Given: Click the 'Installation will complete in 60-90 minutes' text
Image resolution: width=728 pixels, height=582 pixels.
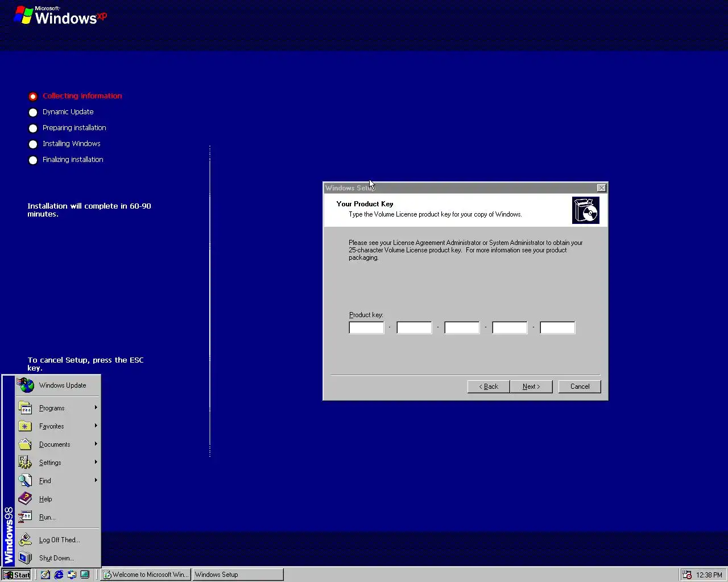Looking at the screenshot, I should click(89, 210).
